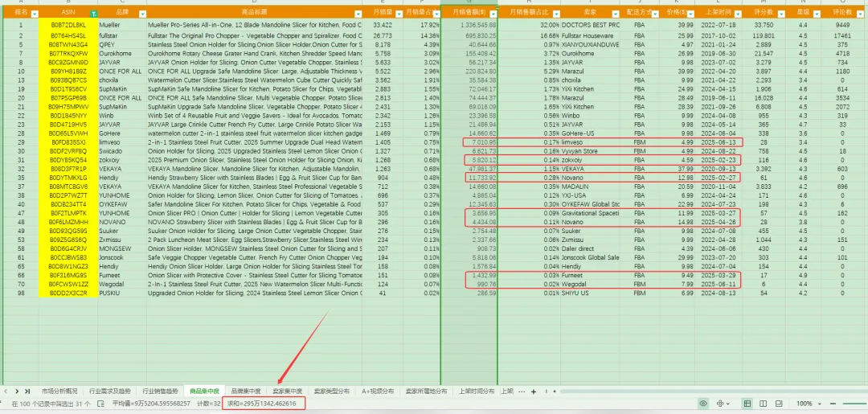
Task: Switch to normal view icon
Action: pos(747,404)
